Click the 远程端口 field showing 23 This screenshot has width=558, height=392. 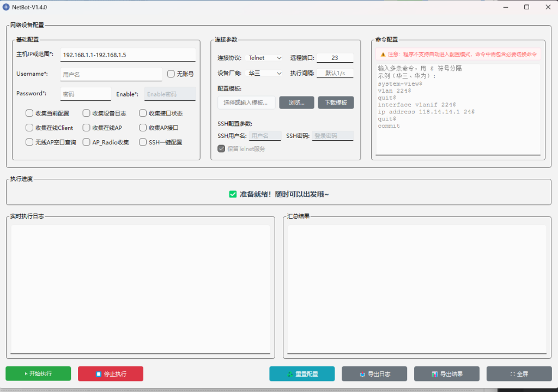[x=335, y=58]
